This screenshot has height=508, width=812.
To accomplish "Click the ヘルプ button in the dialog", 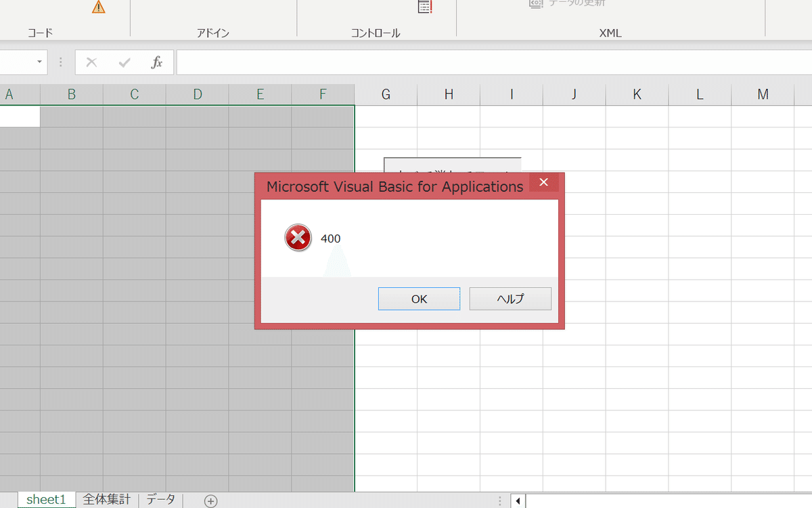I will click(x=510, y=299).
